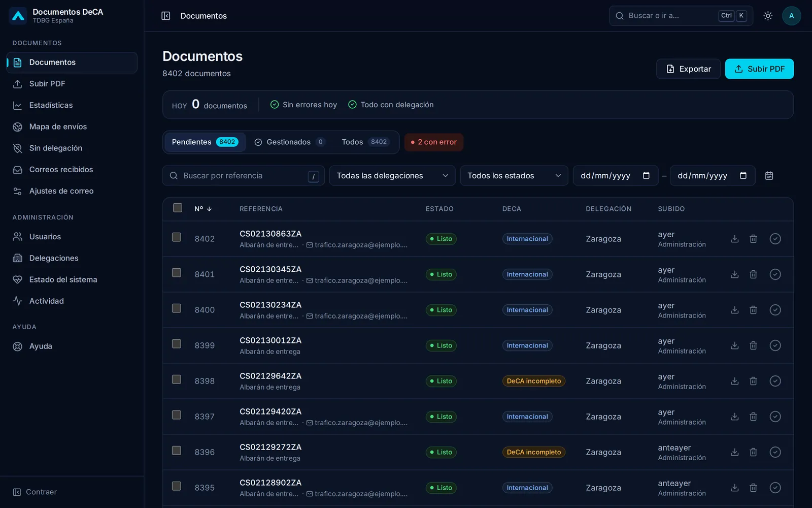Toggle the sidebar panel icon beside Documentos
Image resolution: width=812 pixels, height=508 pixels.
(x=165, y=16)
